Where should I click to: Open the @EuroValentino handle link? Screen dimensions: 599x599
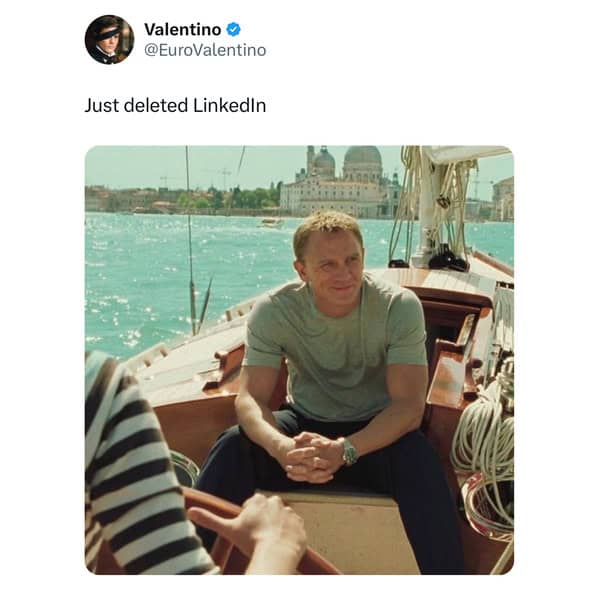point(205,50)
